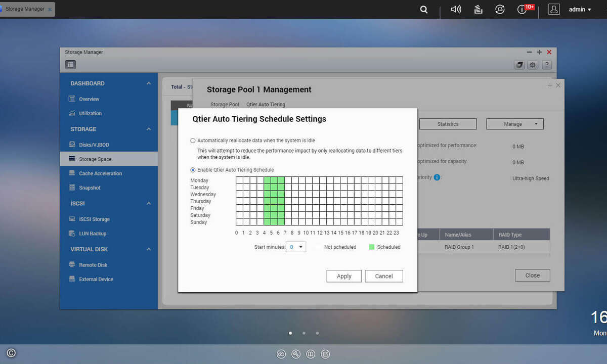607x364 pixels.
Task: Close the Storage Manager taskbar tab
Action: (x=50, y=10)
